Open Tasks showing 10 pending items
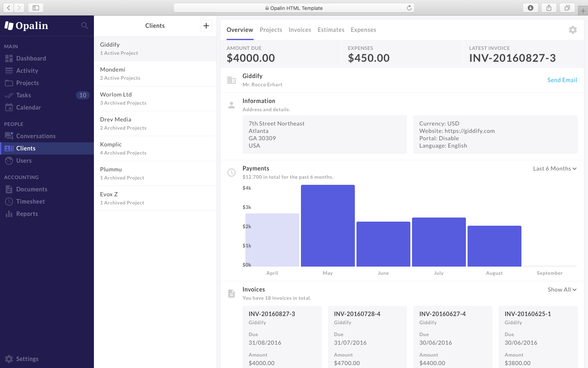 click(x=24, y=95)
